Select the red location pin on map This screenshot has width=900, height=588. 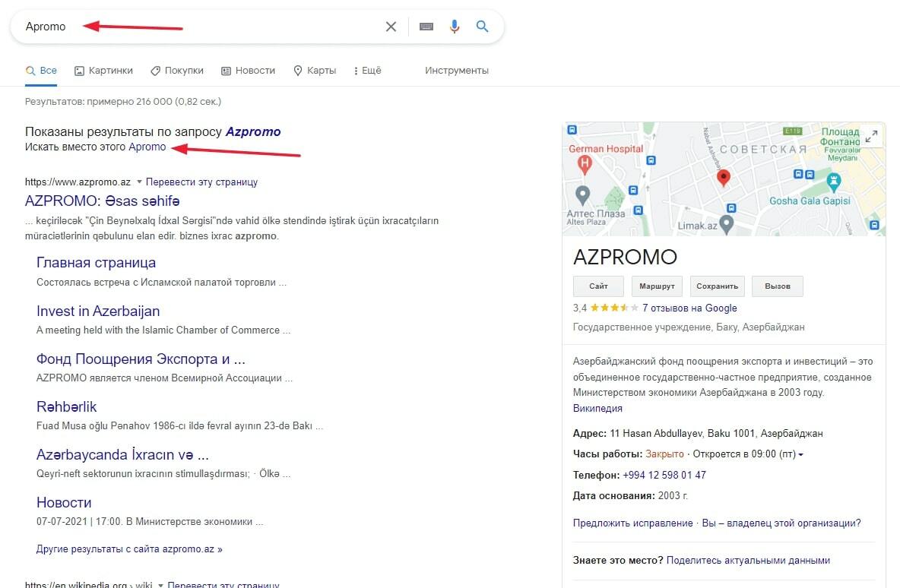723,178
